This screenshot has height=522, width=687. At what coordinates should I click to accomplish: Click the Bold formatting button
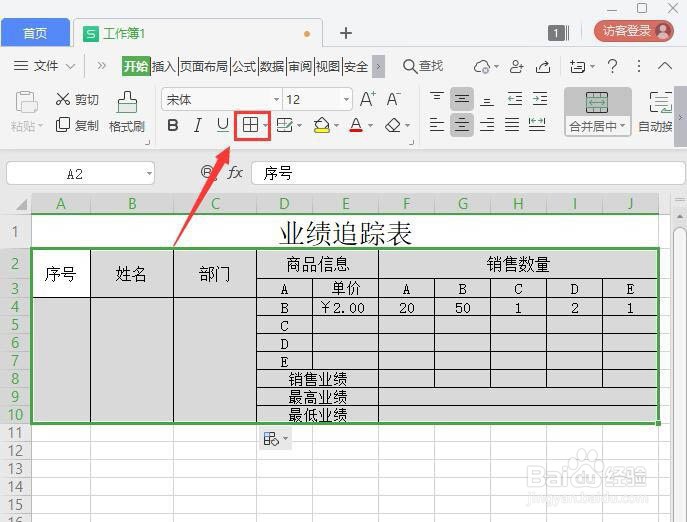173,126
